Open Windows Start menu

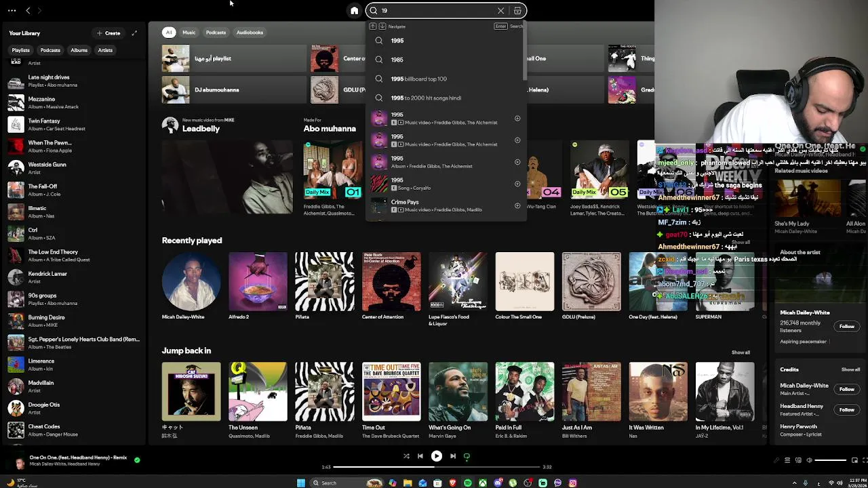[x=301, y=483]
